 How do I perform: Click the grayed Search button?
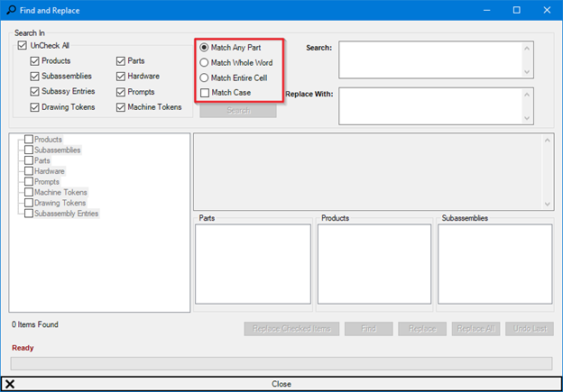tap(238, 111)
